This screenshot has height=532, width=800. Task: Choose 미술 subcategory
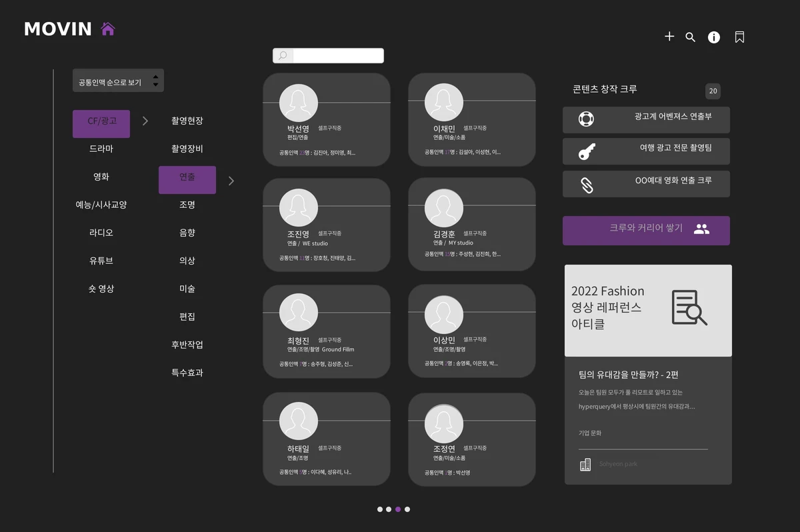187,289
